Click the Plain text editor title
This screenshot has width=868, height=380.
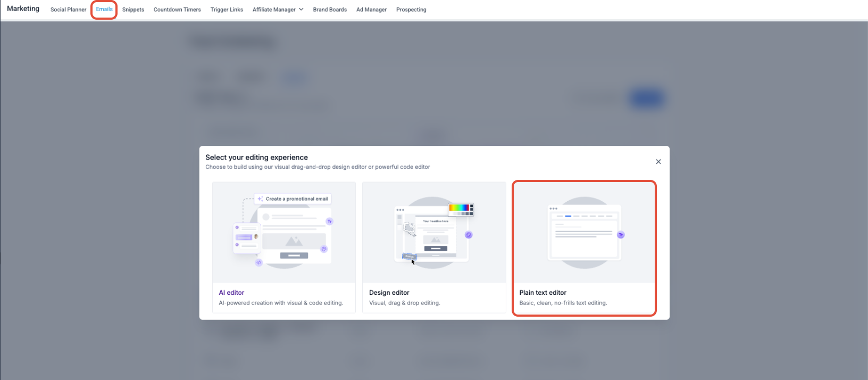pos(542,293)
